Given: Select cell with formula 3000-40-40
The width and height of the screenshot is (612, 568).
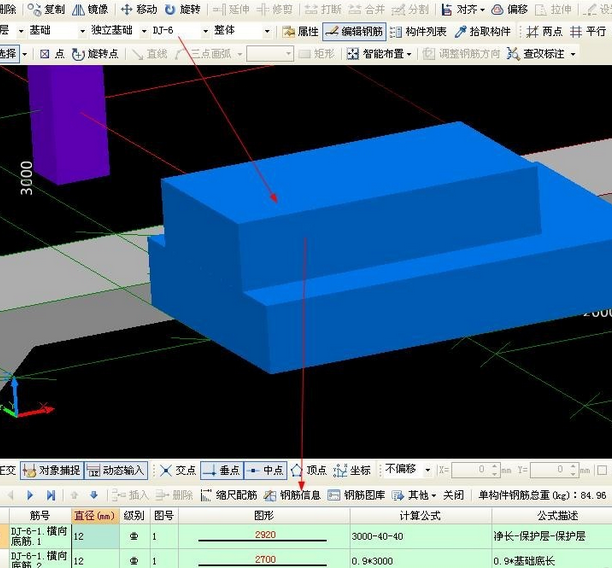Looking at the screenshot, I should click(421, 536).
